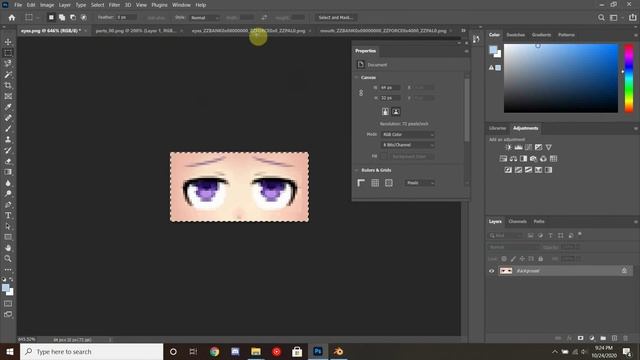Select Add to selection mode
Viewport: 640px width, 360px height.
tap(62, 18)
